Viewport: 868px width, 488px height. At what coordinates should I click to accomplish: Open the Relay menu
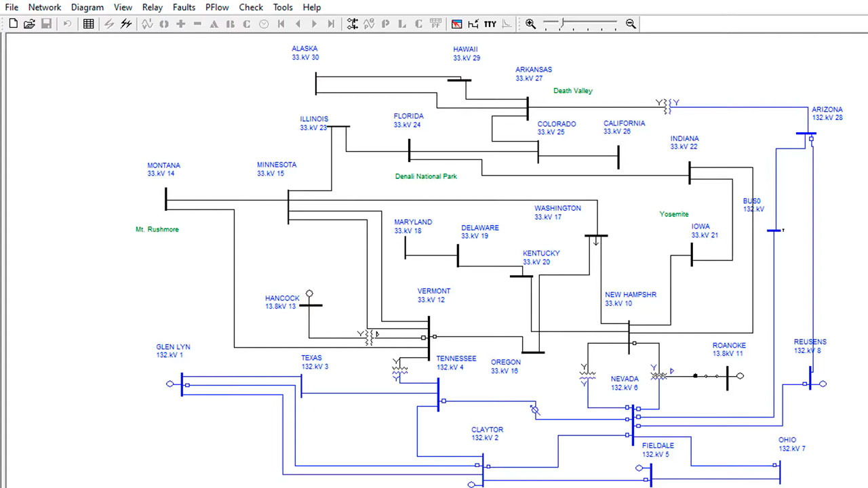click(x=153, y=7)
